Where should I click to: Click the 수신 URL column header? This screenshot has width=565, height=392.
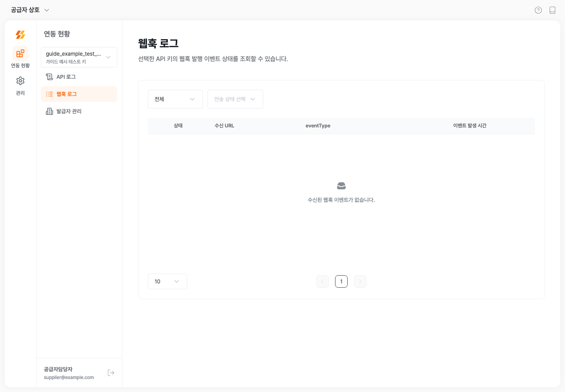click(x=224, y=126)
